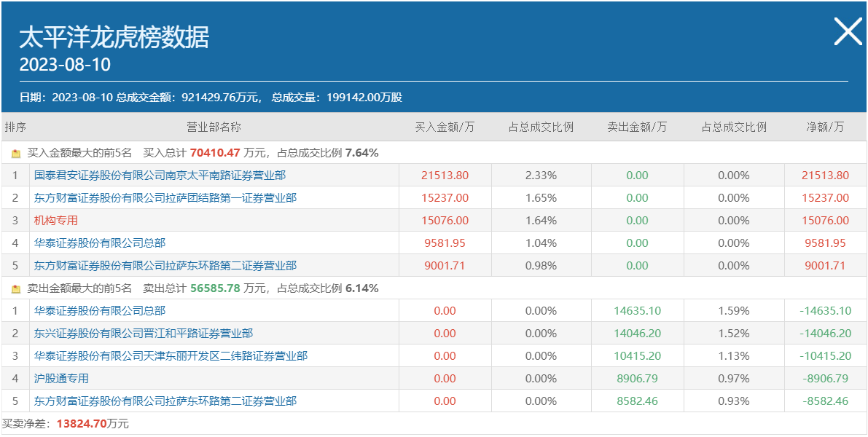Click the 净额/万 column header
This screenshot has height=437, width=868.
click(x=825, y=127)
